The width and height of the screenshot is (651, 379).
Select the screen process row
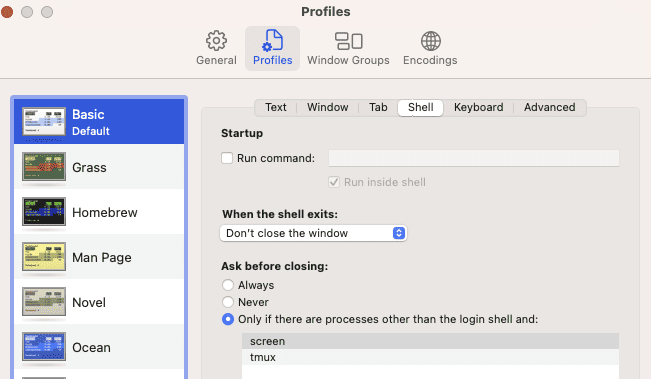point(431,341)
